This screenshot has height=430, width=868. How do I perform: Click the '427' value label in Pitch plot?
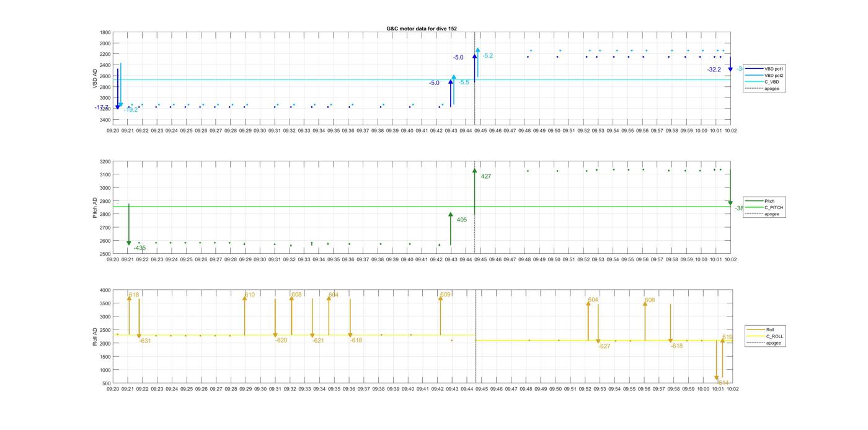pos(486,177)
